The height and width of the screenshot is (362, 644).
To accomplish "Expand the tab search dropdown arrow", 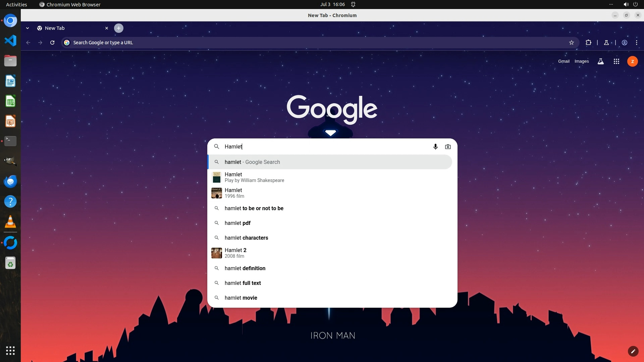I will point(28,28).
